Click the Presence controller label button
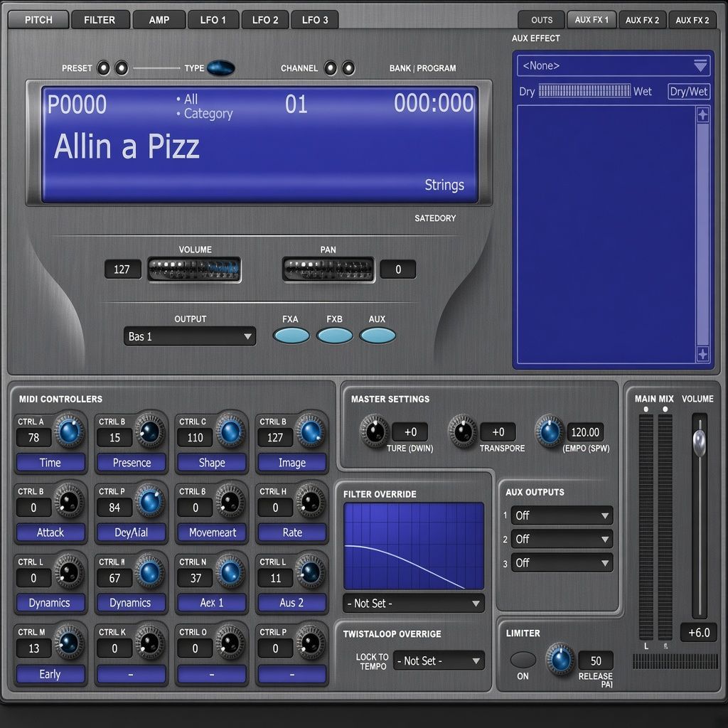728x728 pixels. tap(131, 462)
